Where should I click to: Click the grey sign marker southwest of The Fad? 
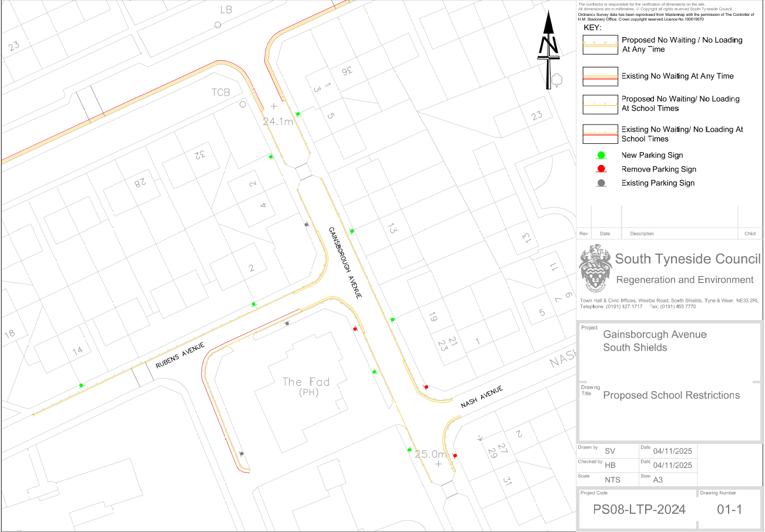(x=241, y=453)
